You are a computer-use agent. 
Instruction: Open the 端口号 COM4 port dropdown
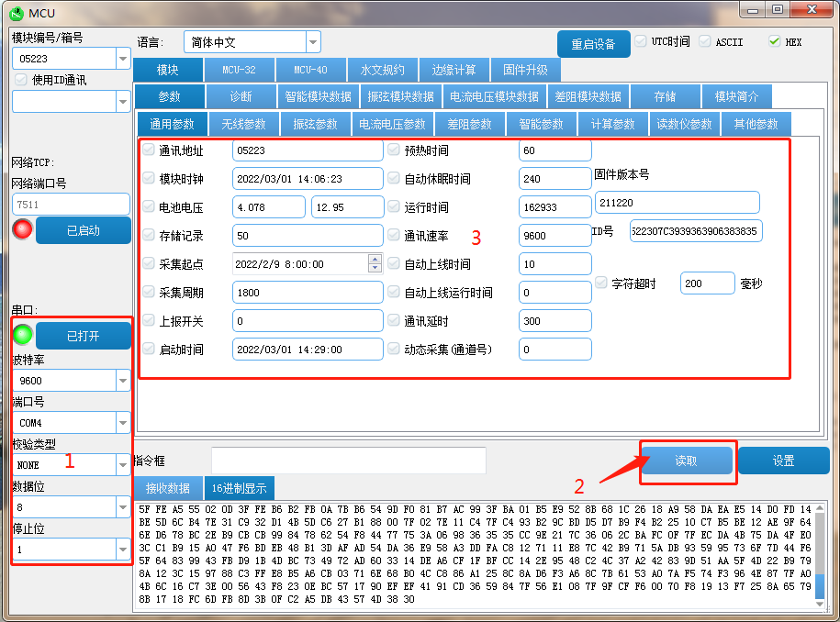pos(122,423)
